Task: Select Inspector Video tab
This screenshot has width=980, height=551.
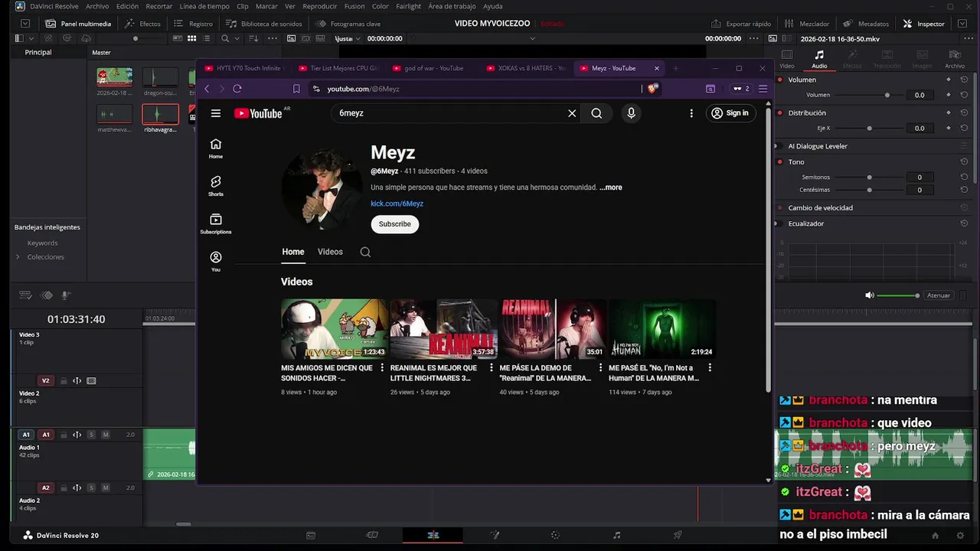Action: 786,58
